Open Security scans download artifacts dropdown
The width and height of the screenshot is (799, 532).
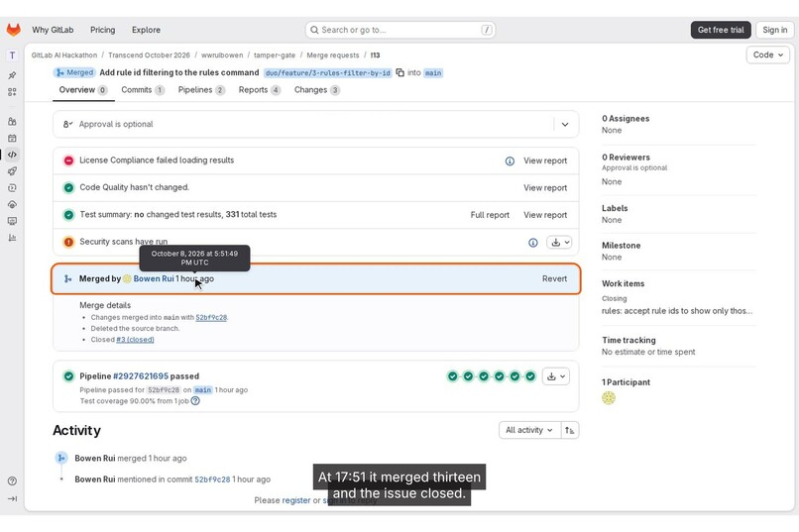(559, 243)
